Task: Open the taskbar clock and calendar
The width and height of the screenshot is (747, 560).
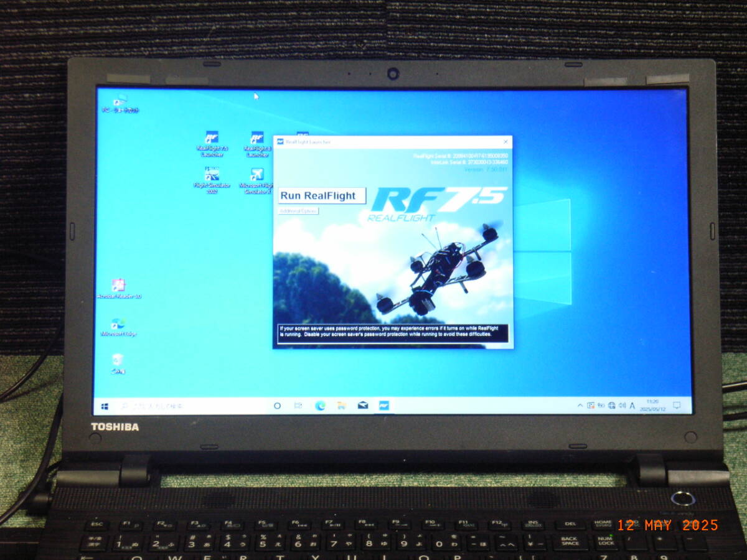Action: coord(652,406)
